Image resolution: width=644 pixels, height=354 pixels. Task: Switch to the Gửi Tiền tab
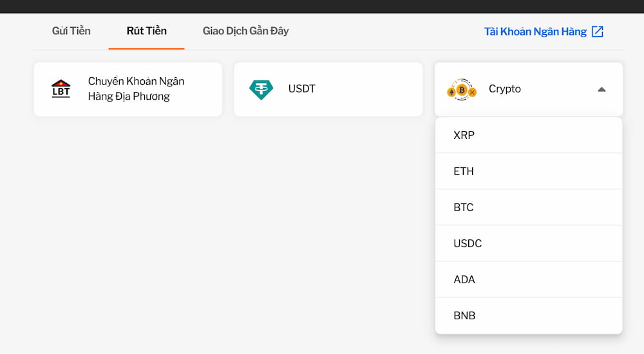pyautogui.click(x=71, y=31)
